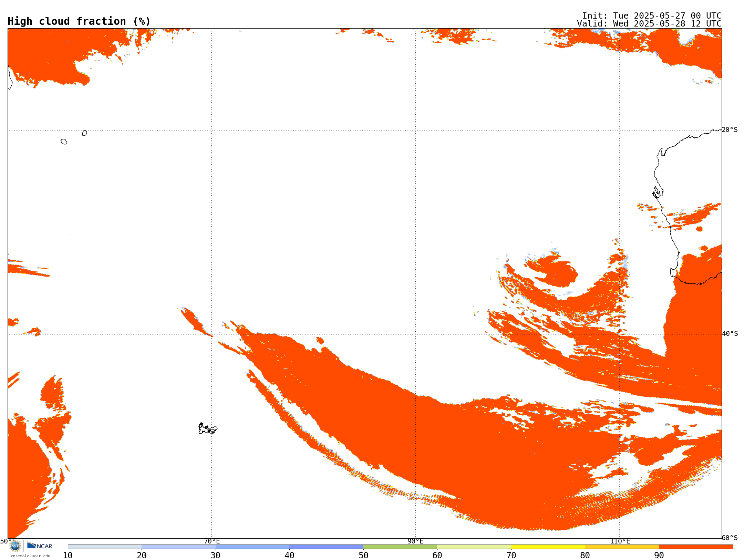744x560 pixels.
Task: Click the colorbar tick label 70
Action: point(511,555)
